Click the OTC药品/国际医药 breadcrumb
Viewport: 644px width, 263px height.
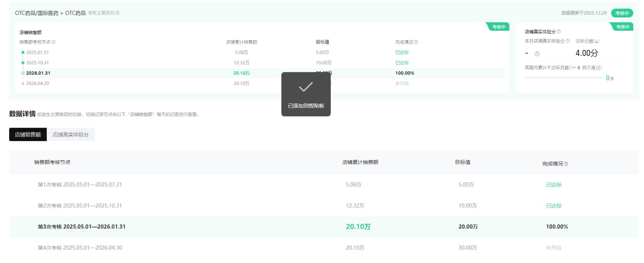click(37, 13)
